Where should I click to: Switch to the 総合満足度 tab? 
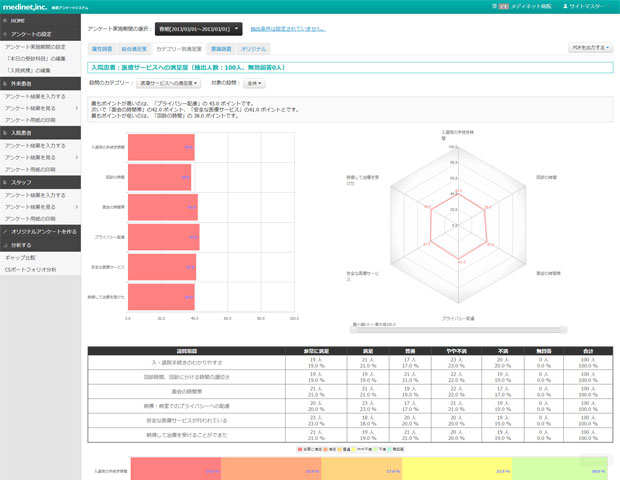point(133,48)
